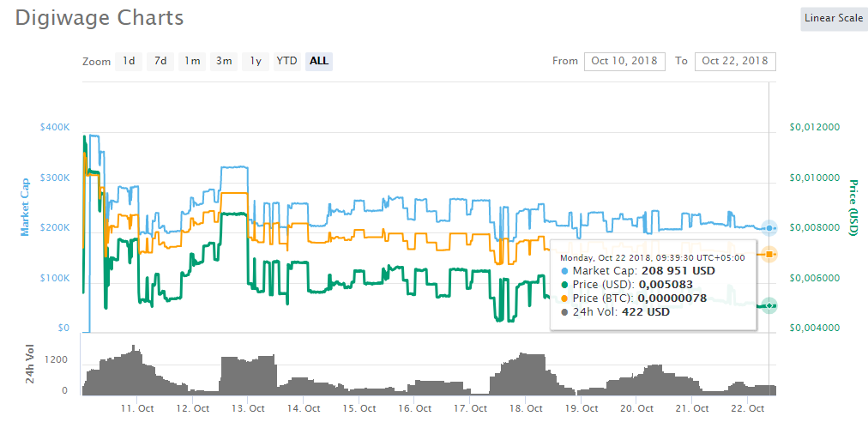Click the 12. Oct date label

pos(192,409)
